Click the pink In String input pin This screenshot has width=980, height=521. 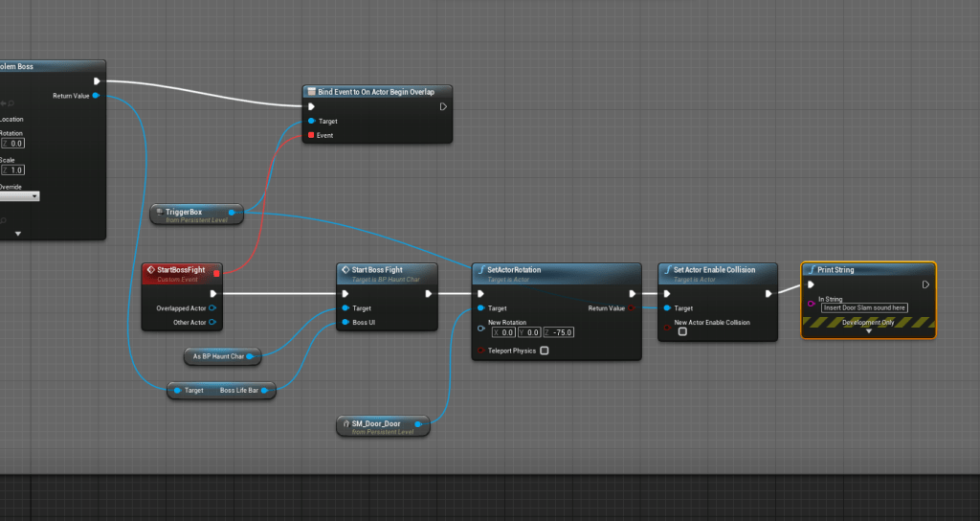(x=811, y=304)
